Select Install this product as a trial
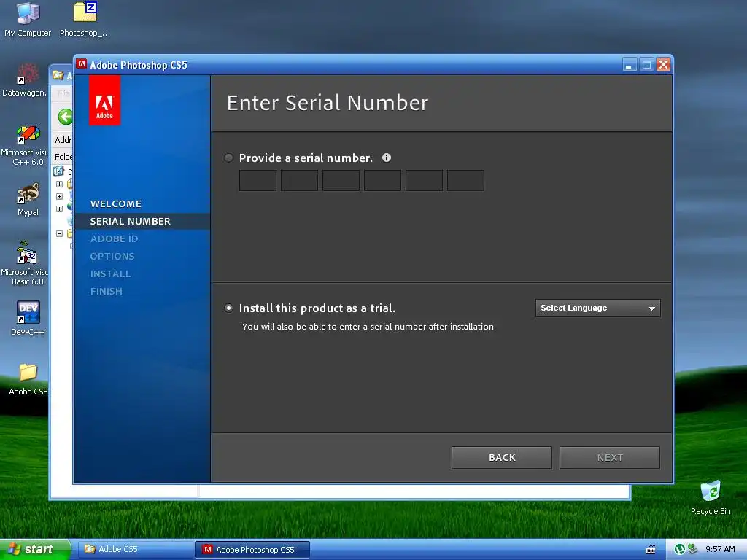This screenshot has height=560, width=747. coord(228,308)
